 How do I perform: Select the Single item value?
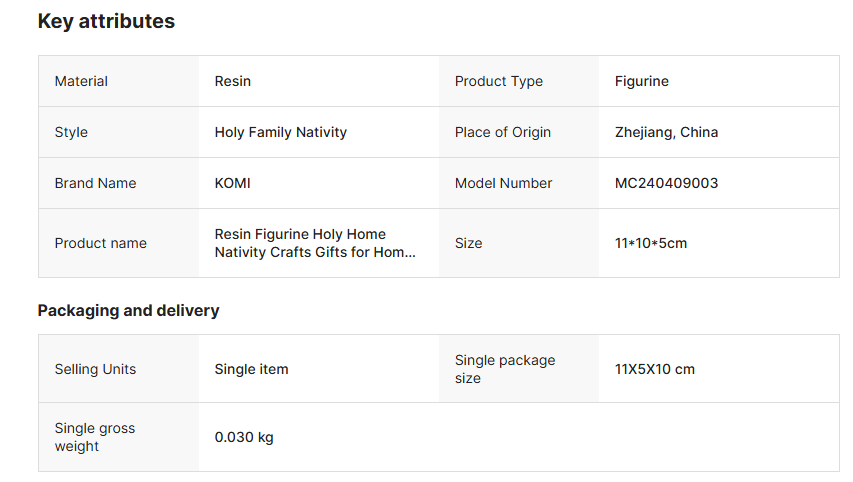pos(251,369)
